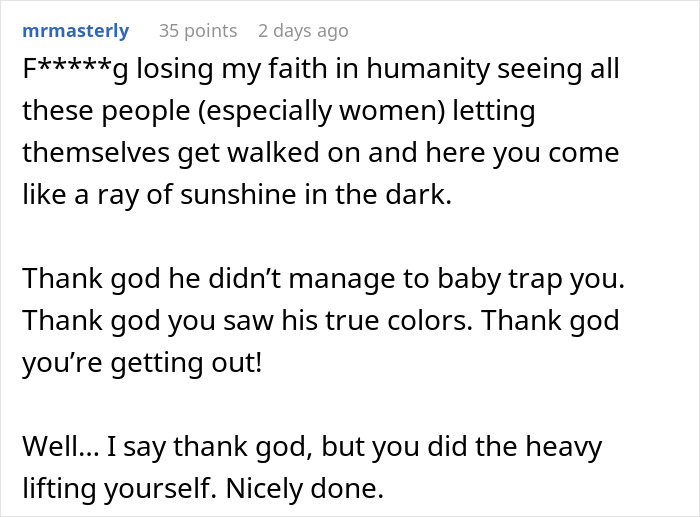Viewport: 700px width, 517px height.
Task: Click the "35 points" comment score
Action: click(x=198, y=31)
